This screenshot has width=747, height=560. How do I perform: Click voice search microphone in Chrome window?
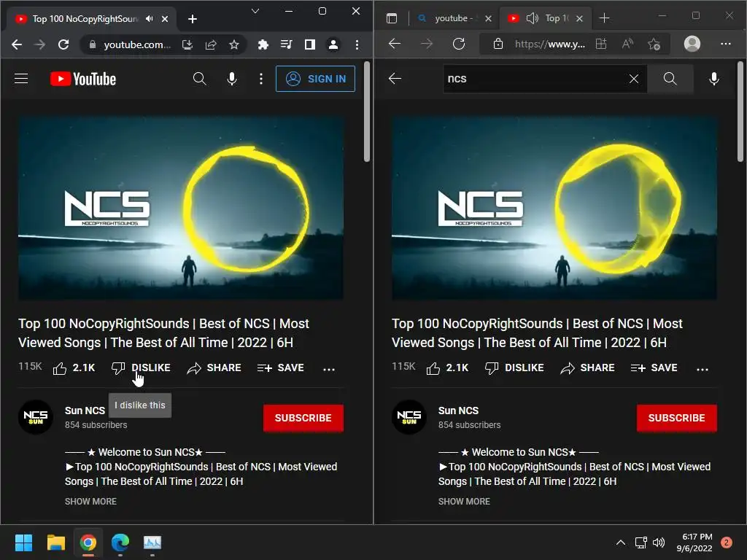click(232, 79)
